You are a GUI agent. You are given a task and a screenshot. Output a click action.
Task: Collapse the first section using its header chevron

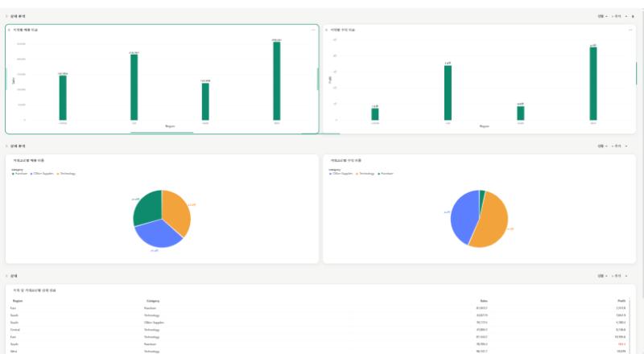click(x=7, y=16)
